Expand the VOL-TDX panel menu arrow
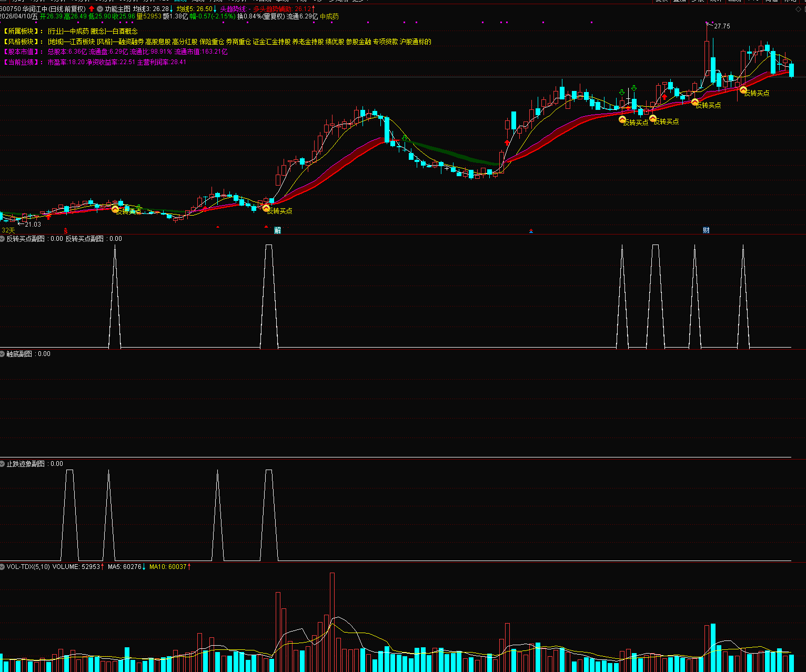 coord(3,567)
